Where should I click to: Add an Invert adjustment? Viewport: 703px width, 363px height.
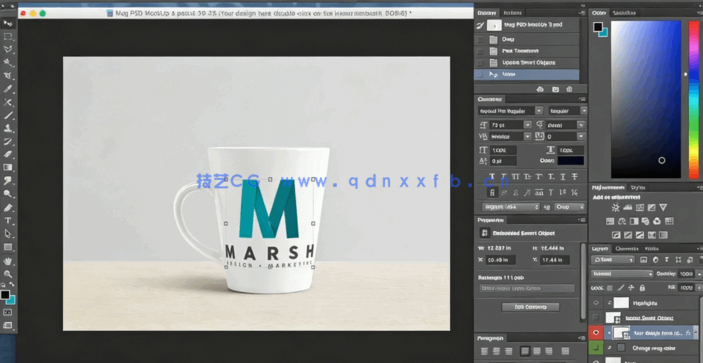coord(616,235)
